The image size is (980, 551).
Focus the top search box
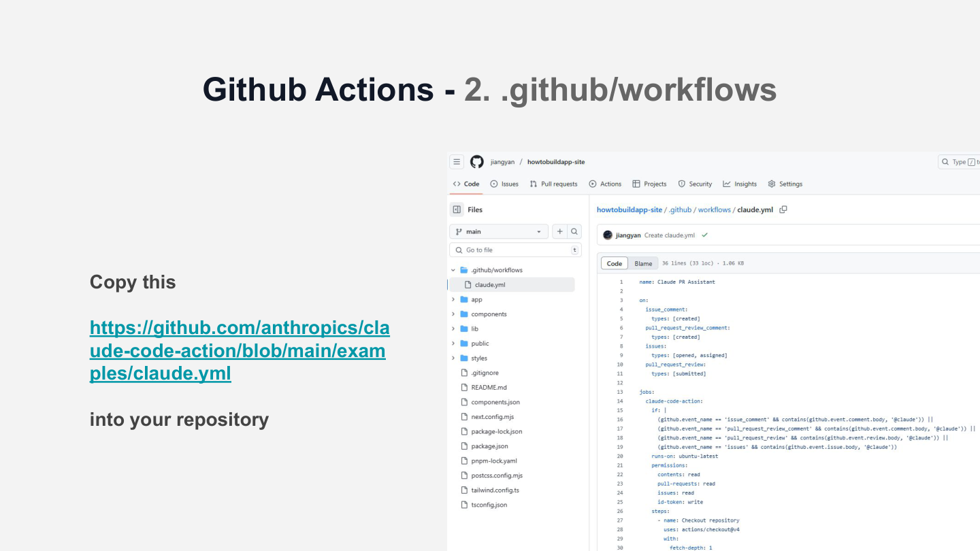click(x=959, y=162)
